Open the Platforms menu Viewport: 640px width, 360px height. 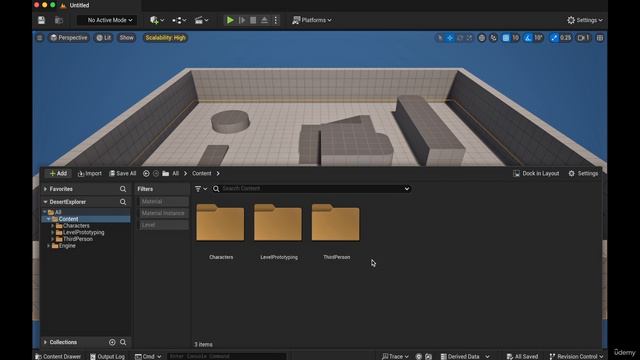point(312,20)
